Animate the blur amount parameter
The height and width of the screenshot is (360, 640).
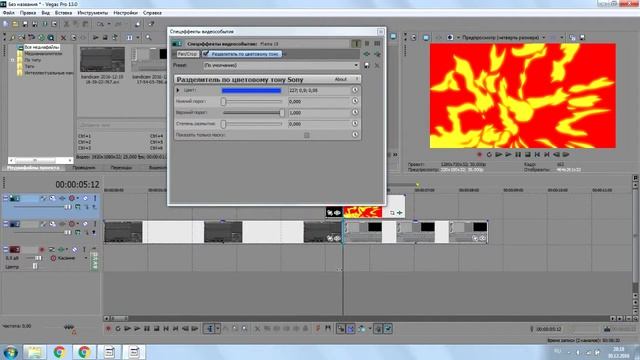coord(355,123)
